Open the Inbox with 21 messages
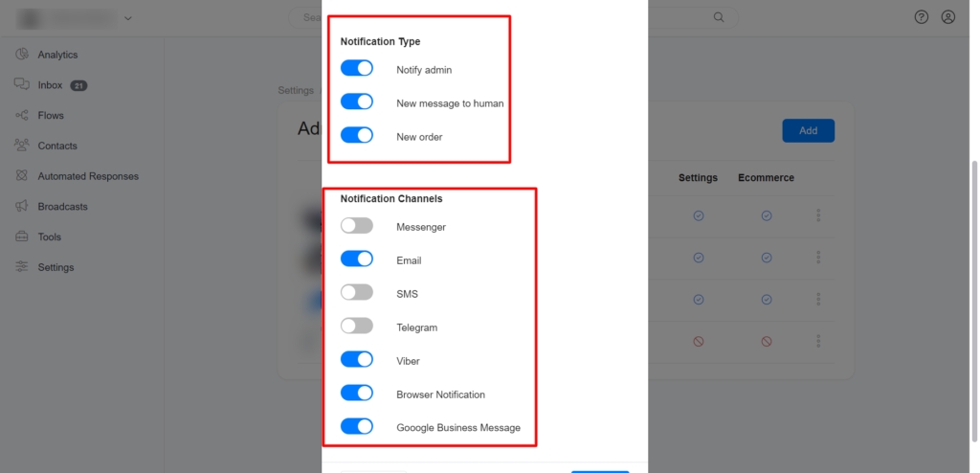This screenshot has height=473, width=980. [51, 85]
